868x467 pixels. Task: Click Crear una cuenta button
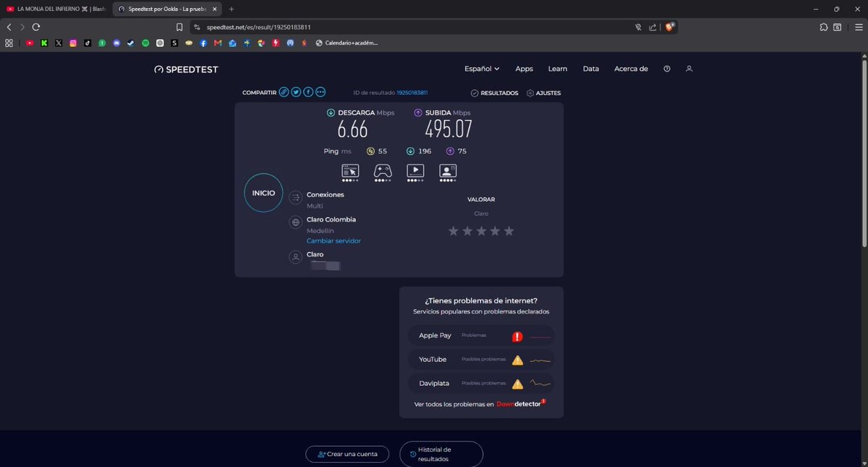347,454
